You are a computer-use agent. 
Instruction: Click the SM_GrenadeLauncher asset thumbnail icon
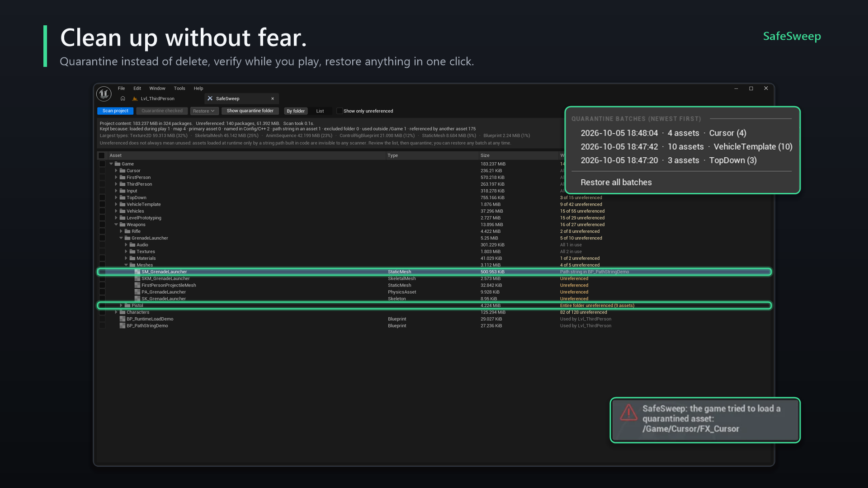coord(137,272)
